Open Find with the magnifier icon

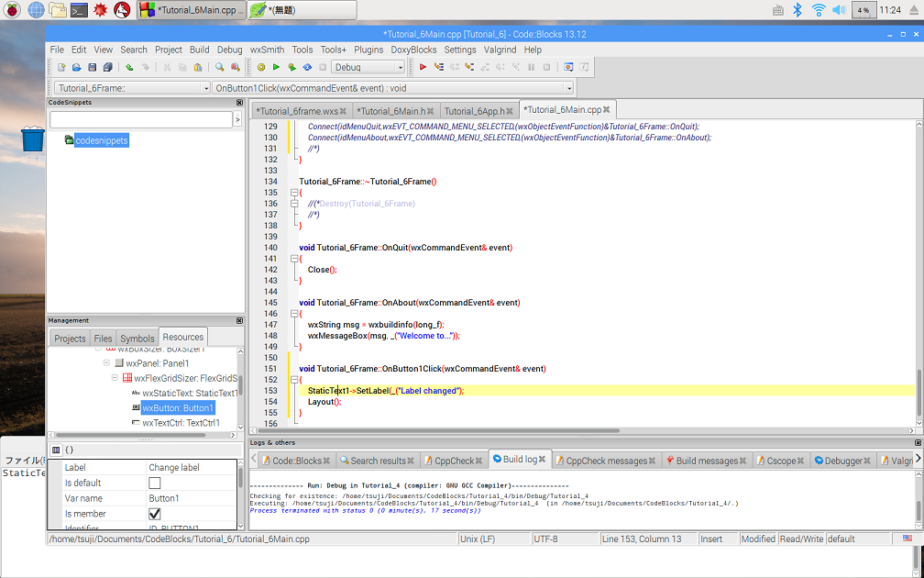coord(219,67)
